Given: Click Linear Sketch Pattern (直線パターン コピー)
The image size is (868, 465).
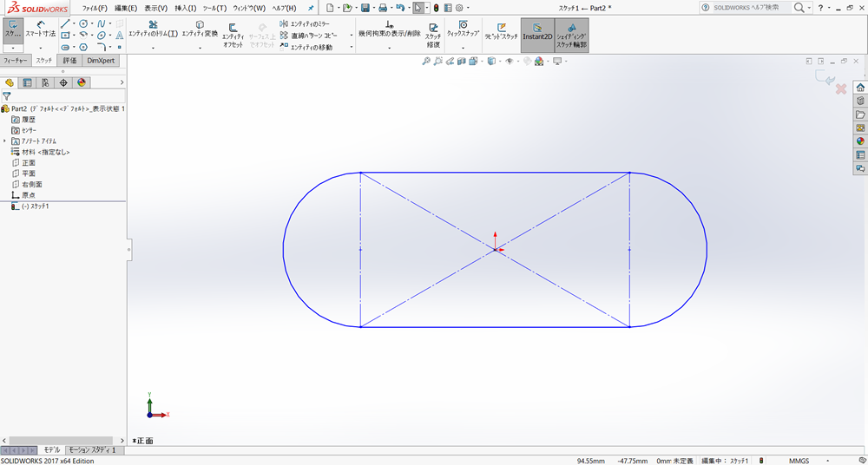Looking at the screenshot, I should [308, 36].
